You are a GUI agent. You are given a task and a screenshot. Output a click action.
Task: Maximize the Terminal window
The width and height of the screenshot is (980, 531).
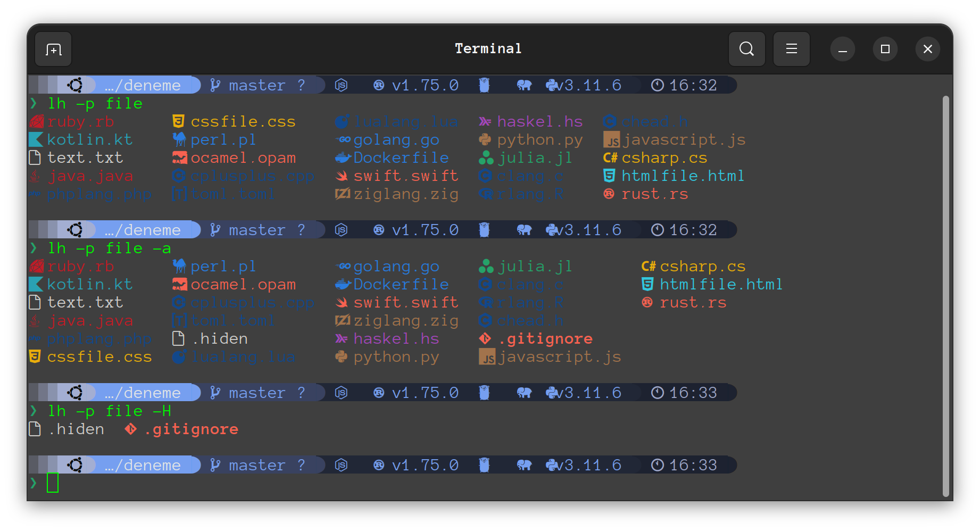(x=885, y=49)
